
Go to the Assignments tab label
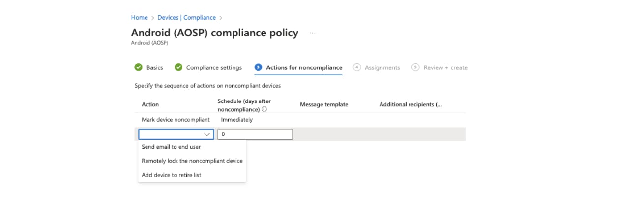(x=382, y=67)
